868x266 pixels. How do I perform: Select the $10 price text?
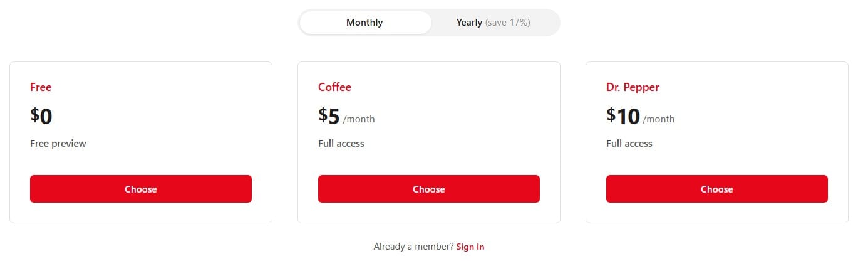[623, 116]
